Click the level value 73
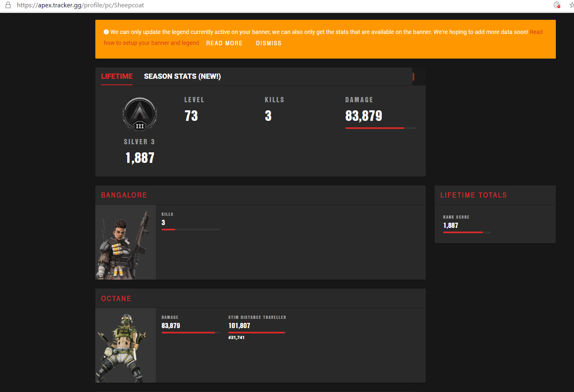 191,116
